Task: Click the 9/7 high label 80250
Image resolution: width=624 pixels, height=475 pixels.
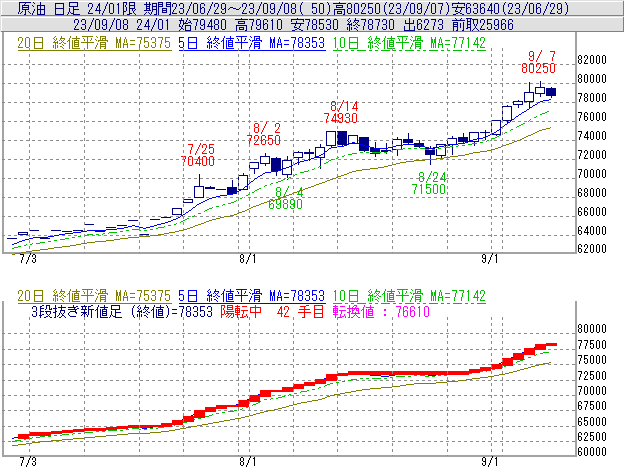Action: (538, 68)
